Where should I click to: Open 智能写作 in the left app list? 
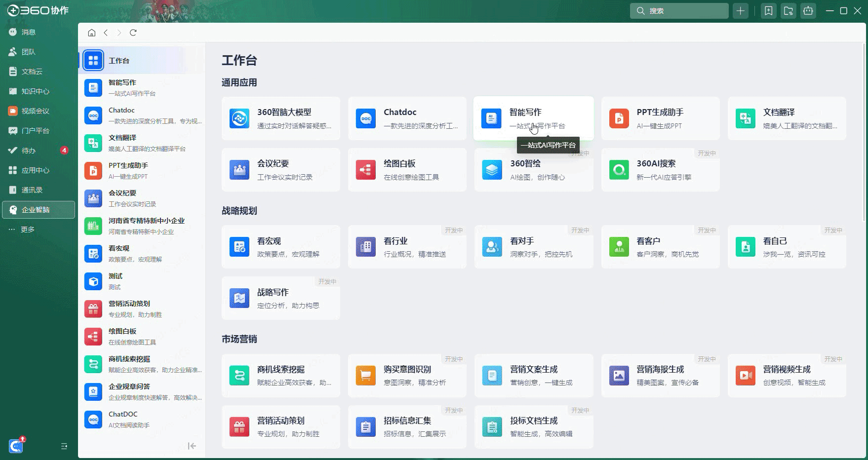coord(142,88)
